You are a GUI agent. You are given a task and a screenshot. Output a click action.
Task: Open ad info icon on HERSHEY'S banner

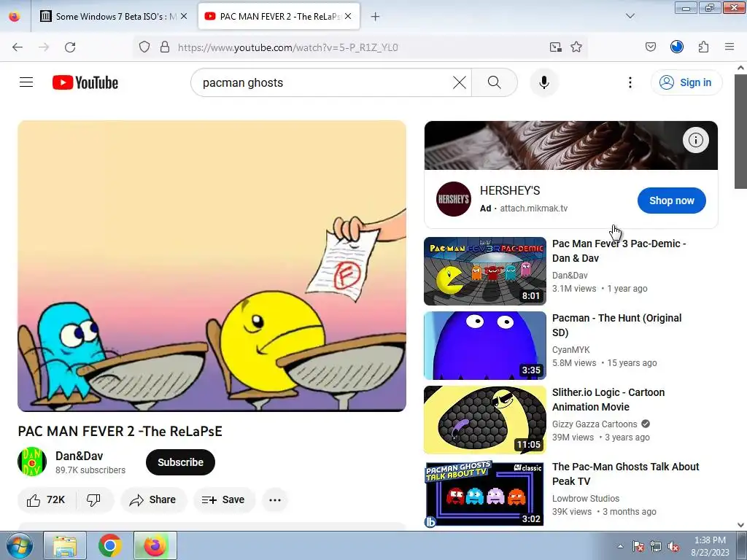pos(695,140)
